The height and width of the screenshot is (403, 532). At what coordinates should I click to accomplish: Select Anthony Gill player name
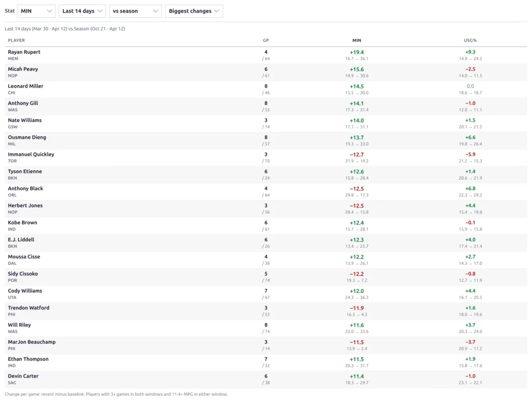[23, 103]
